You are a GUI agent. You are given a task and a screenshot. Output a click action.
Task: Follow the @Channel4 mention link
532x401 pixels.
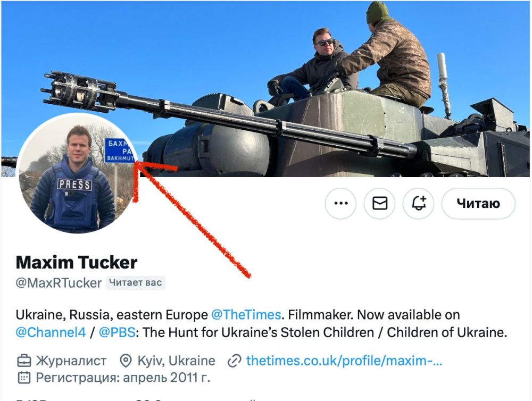[x=51, y=333]
